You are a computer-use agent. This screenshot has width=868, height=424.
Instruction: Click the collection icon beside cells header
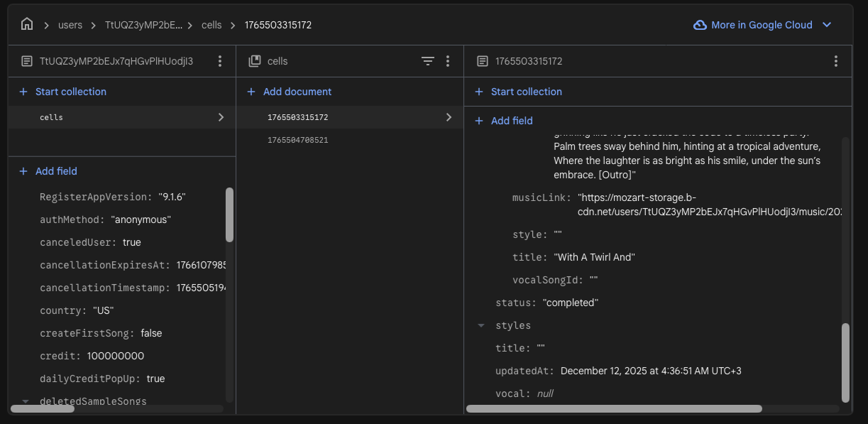pos(254,61)
